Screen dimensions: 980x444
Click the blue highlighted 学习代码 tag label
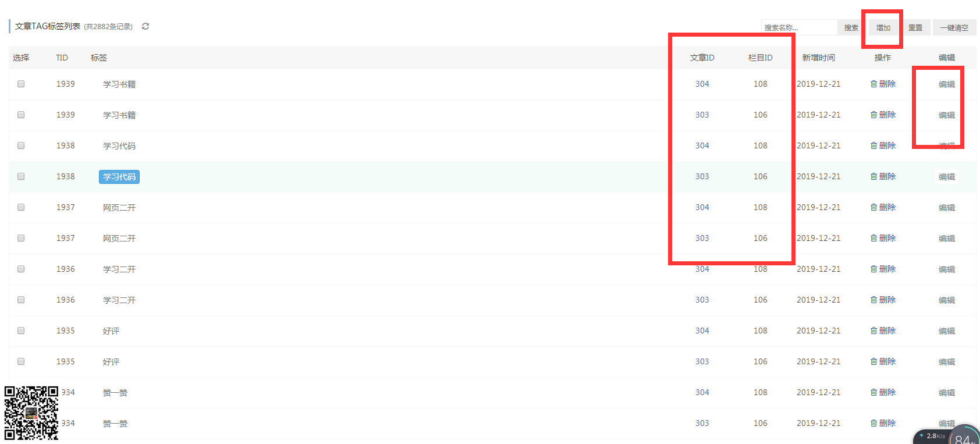pyautogui.click(x=119, y=177)
